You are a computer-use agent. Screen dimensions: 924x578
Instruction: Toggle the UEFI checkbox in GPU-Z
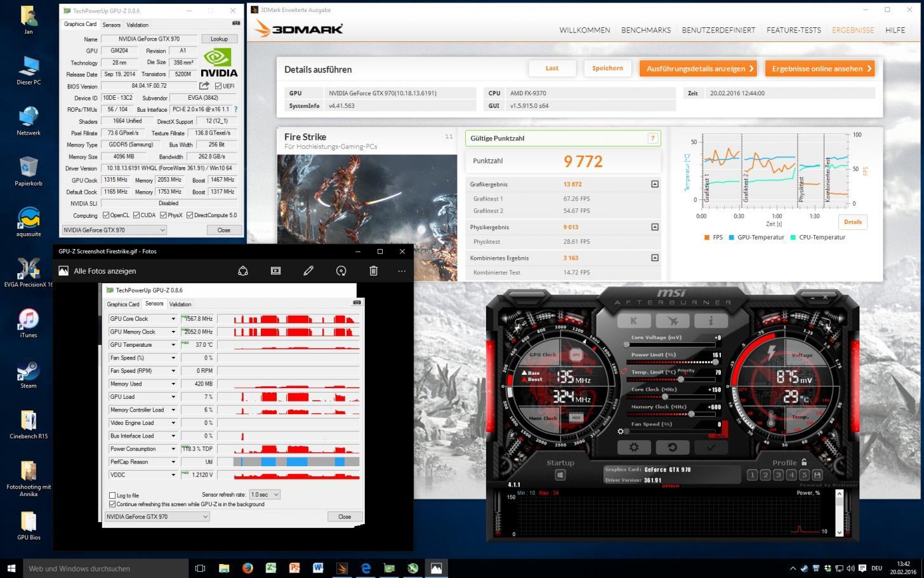pos(218,86)
